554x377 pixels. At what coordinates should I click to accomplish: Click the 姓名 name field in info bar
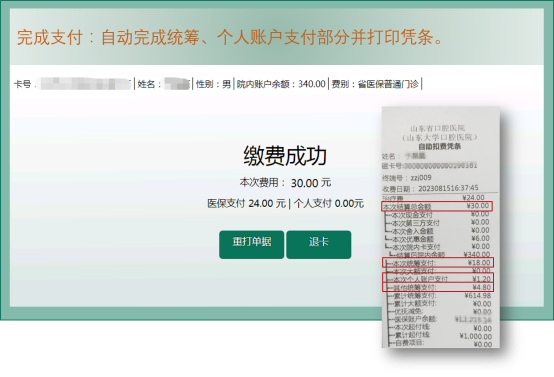tap(164, 84)
